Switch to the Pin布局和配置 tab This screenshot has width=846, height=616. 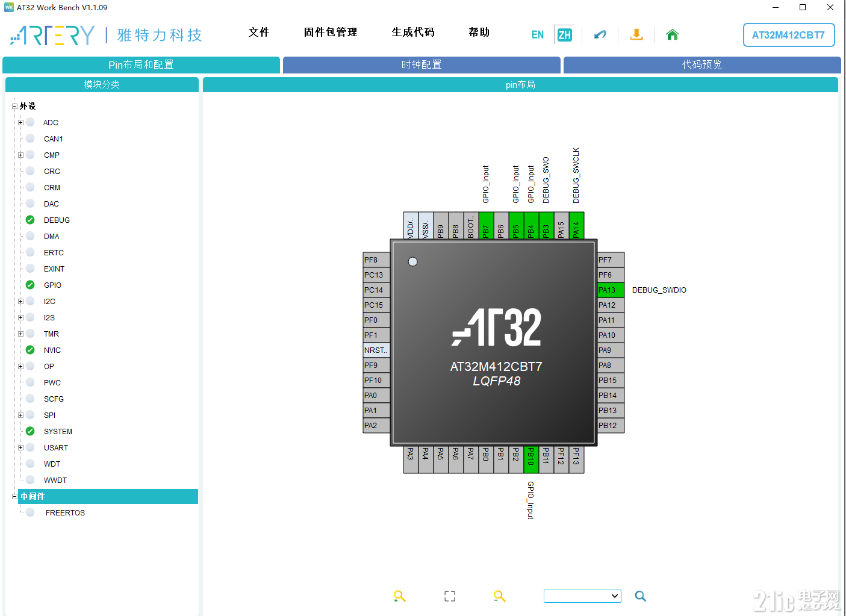coord(141,65)
